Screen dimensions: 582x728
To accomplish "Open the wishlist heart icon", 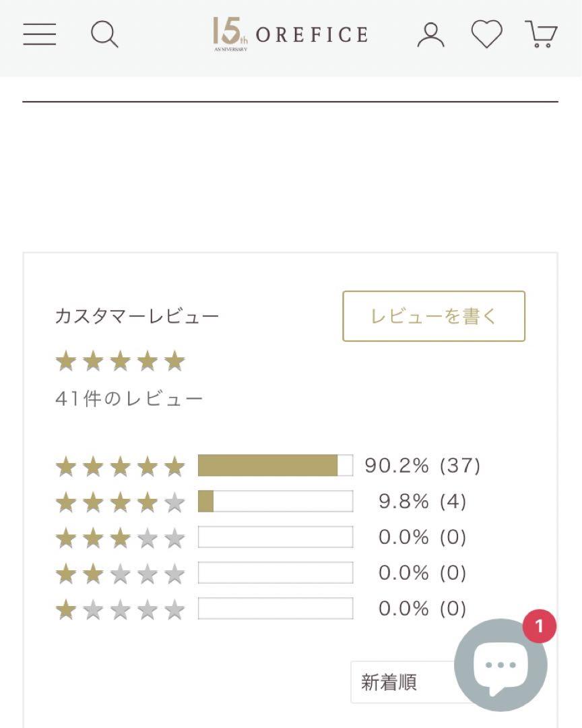I will [486, 34].
